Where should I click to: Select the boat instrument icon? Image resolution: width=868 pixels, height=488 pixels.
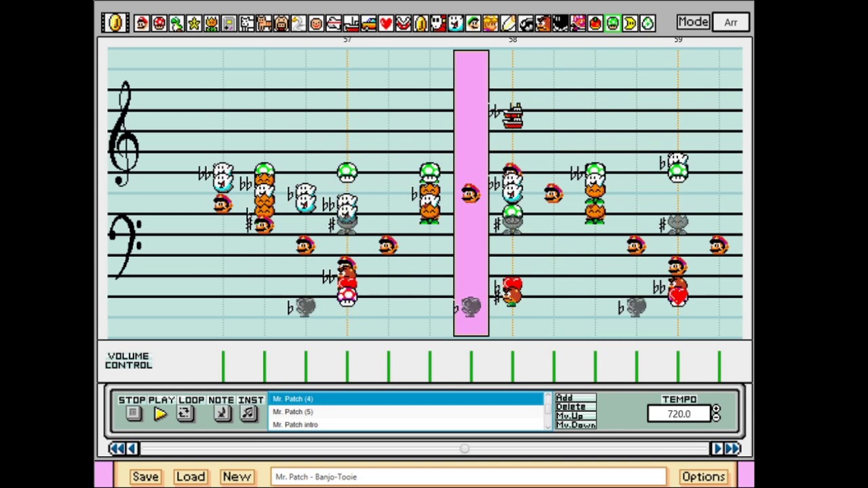click(351, 23)
